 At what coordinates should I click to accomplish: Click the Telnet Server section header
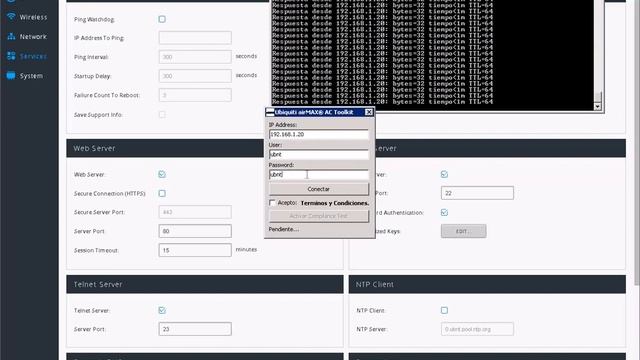[205, 284]
